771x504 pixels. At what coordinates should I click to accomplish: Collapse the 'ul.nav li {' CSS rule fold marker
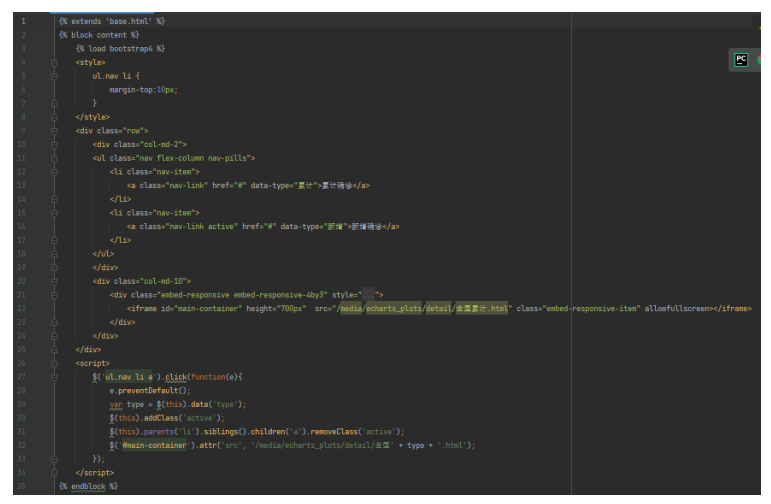[x=55, y=76]
